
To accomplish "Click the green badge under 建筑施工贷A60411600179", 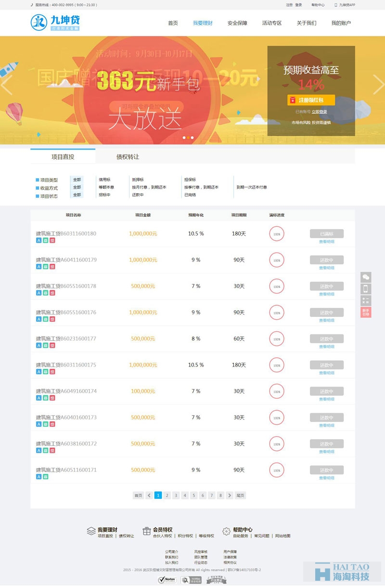I will click(45, 267).
